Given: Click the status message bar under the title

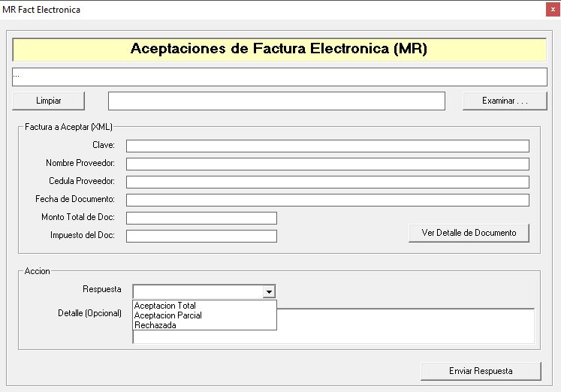Looking at the screenshot, I should (279, 77).
